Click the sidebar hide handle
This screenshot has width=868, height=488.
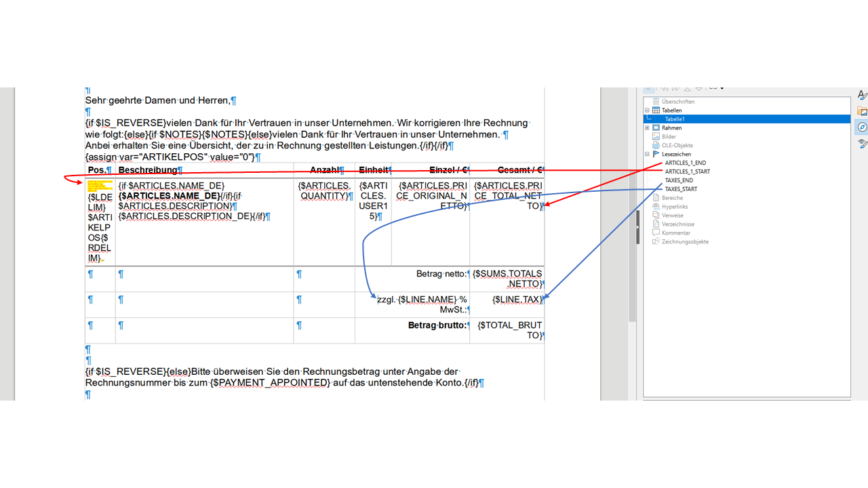pos(637,227)
